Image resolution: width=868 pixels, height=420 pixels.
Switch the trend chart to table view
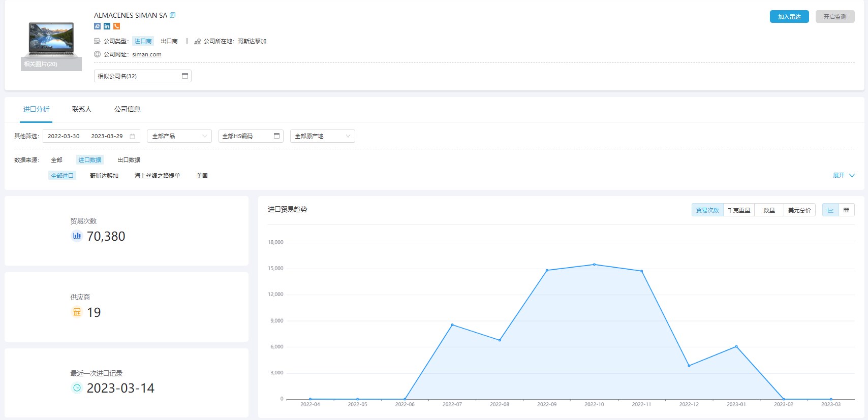[846, 210]
